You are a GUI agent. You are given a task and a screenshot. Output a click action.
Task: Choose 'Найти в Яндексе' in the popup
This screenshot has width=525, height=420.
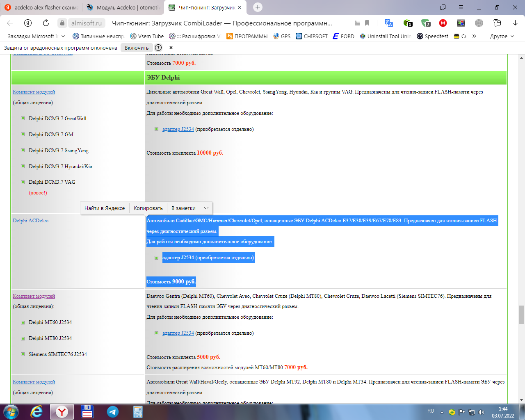pyautogui.click(x=105, y=208)
